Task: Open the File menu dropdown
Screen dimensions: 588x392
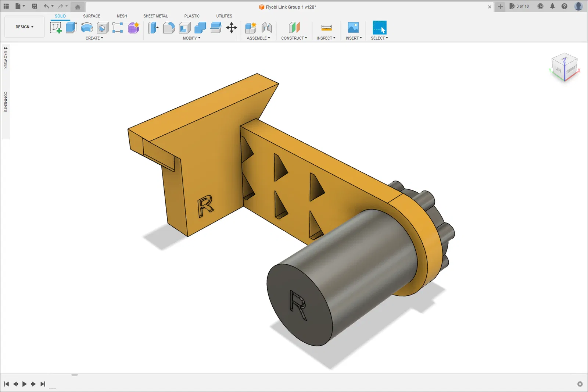Action: pos(20,6)
